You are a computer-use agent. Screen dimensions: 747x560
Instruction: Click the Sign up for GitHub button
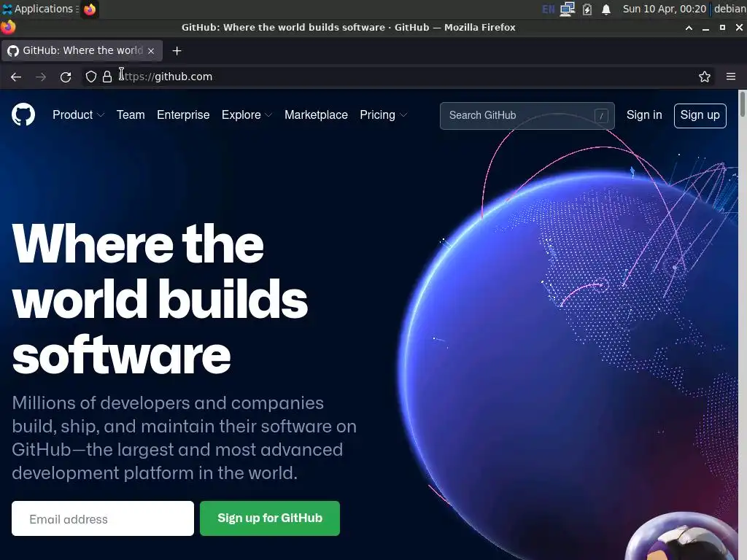click(x=270, y=518)
